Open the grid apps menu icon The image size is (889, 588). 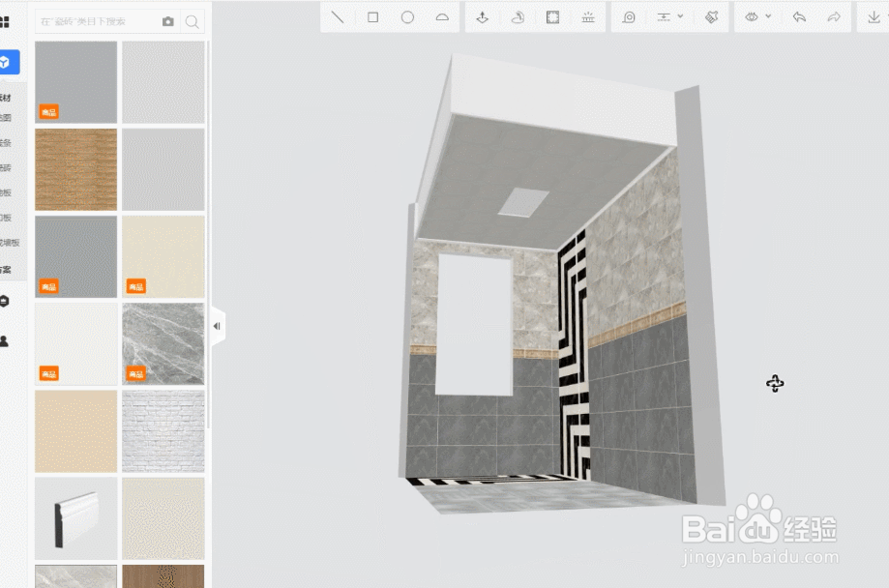(x=5, y=22)
